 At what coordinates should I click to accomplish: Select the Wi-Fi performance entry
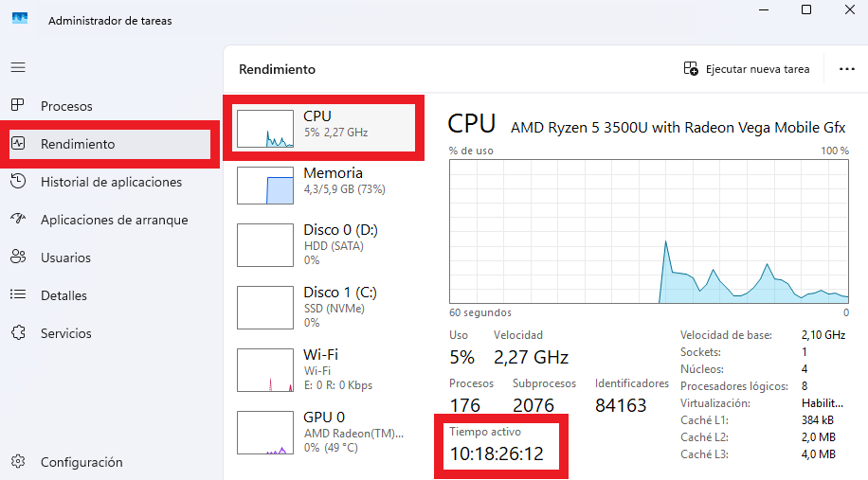click(x=323, y=369)
